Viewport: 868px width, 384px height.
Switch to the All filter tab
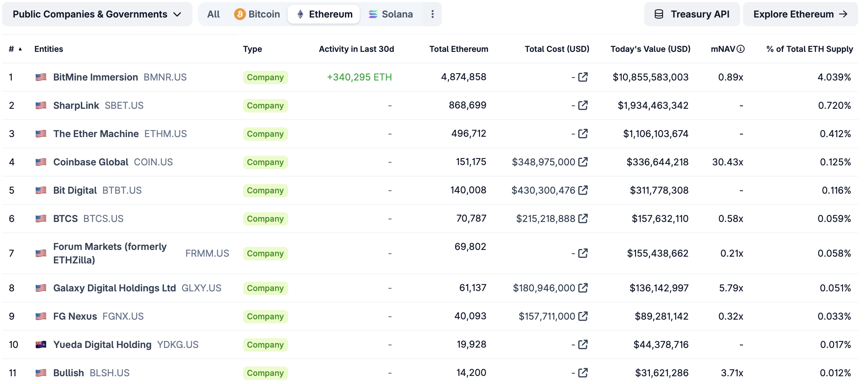(214, 14)
